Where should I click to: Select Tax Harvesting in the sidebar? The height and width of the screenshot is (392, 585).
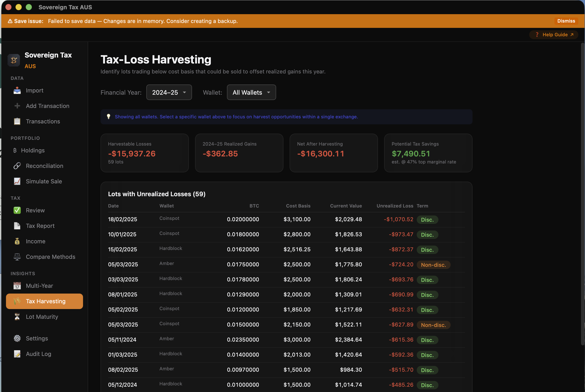click(44, 301)
